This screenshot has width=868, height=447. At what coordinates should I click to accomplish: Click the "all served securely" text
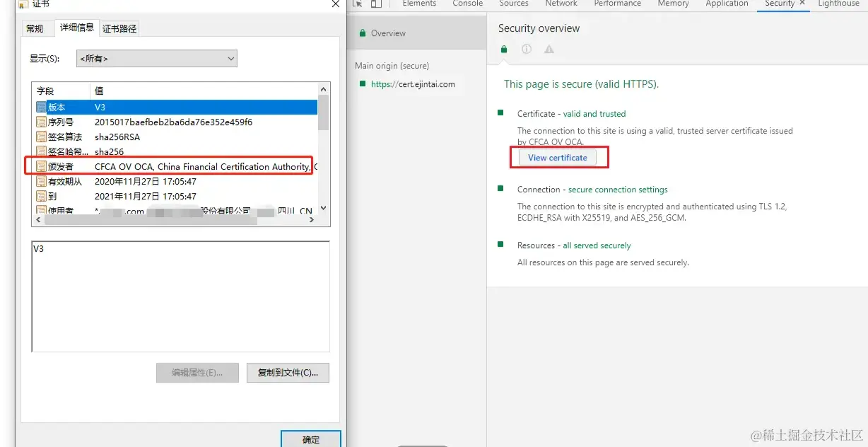pyautogui.click(x=597, y=245)
